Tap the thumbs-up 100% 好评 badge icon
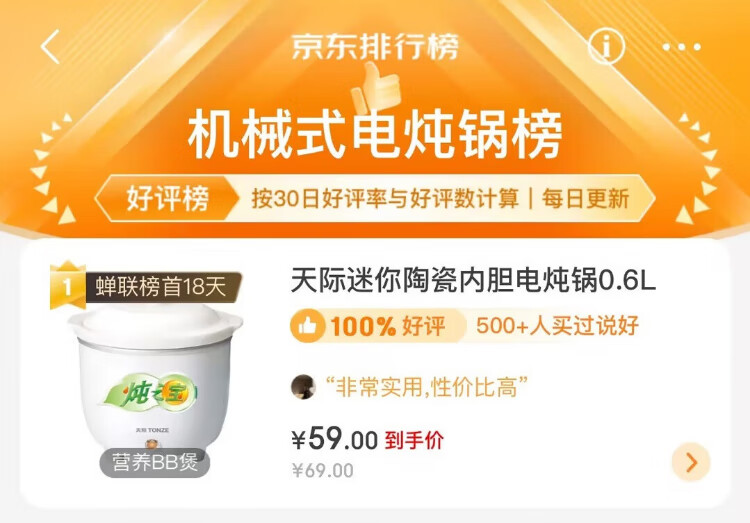The height and width of the screenshot is (523, 750). click(x=308, y=326)
